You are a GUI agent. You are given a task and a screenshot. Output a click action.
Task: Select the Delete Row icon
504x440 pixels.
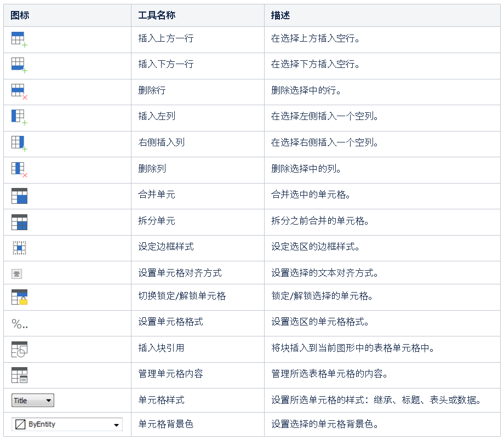point(19,92)
